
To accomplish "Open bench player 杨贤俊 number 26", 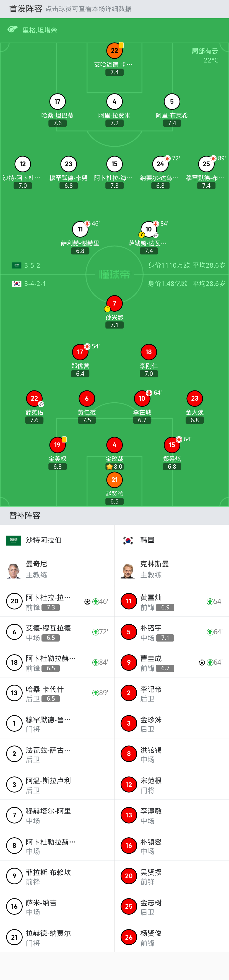I will 171,937.
